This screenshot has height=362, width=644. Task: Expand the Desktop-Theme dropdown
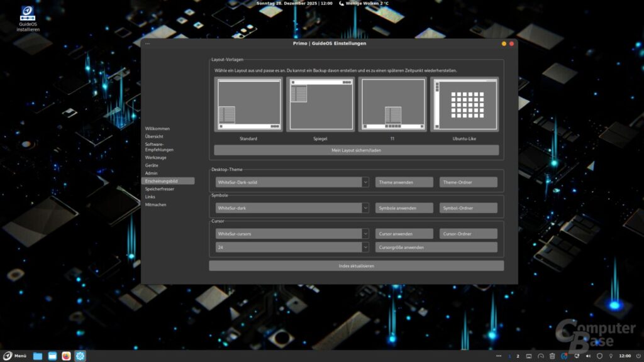tap(365, 182)
